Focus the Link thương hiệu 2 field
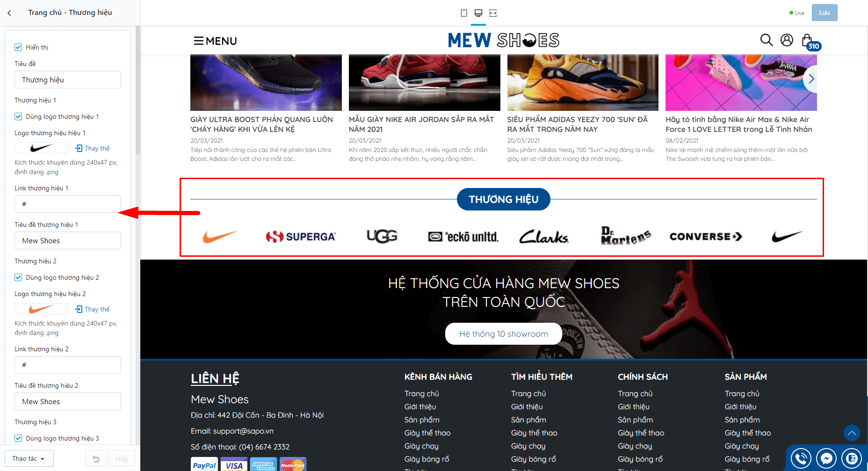This screenshot has width=868, height=471. coord(68,365)
